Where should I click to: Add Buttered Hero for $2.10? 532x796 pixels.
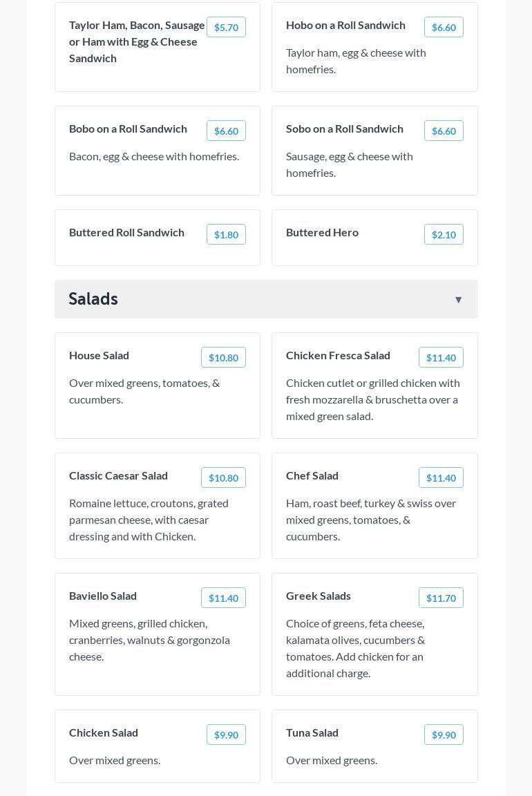[444, 235]
